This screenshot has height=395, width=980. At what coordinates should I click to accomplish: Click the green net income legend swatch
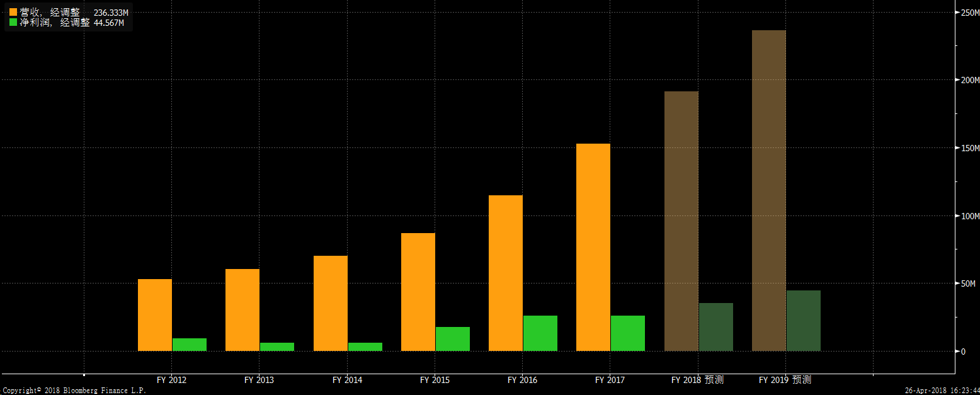pos(13,23)
